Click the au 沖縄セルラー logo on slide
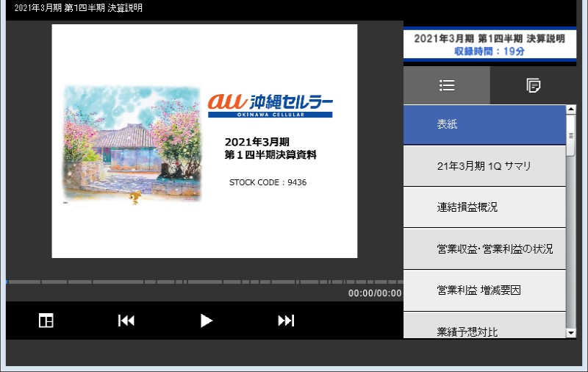The height and width of the screenshot is (372, 588). (x=270, y=105)
